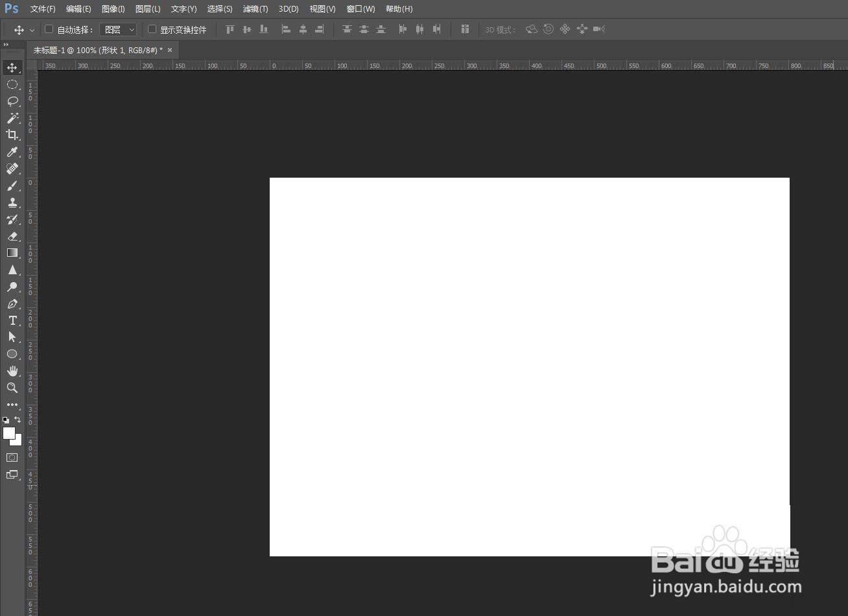Expand the toolbar with double-arrow toggle
The image size is (848, 616).
[x=6, y=44]
